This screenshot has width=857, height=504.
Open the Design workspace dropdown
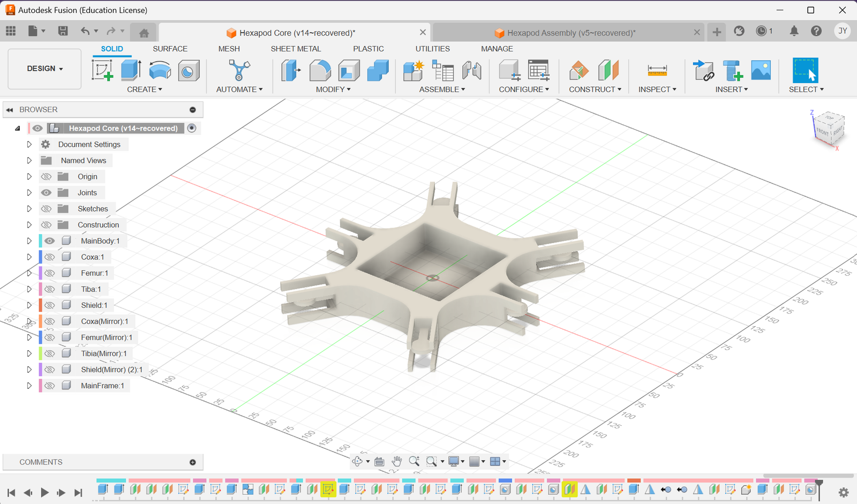[x=44, y=69]
